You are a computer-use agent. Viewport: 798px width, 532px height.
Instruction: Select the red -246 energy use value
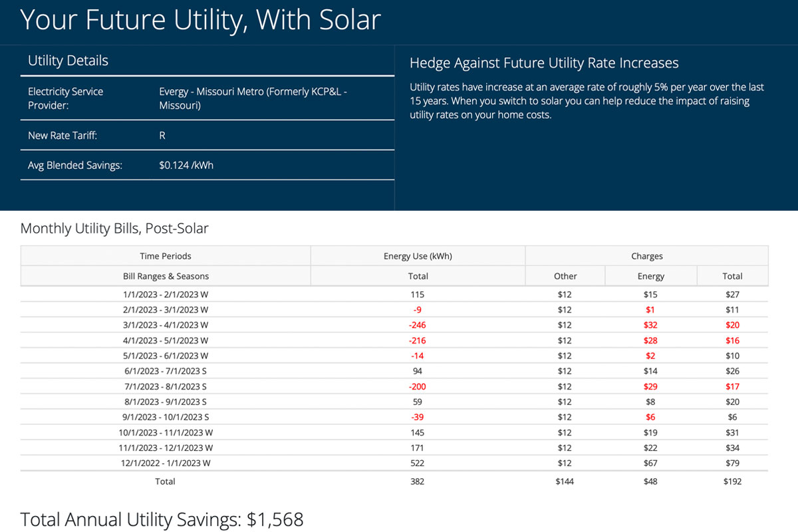click(x=418, y=325)
